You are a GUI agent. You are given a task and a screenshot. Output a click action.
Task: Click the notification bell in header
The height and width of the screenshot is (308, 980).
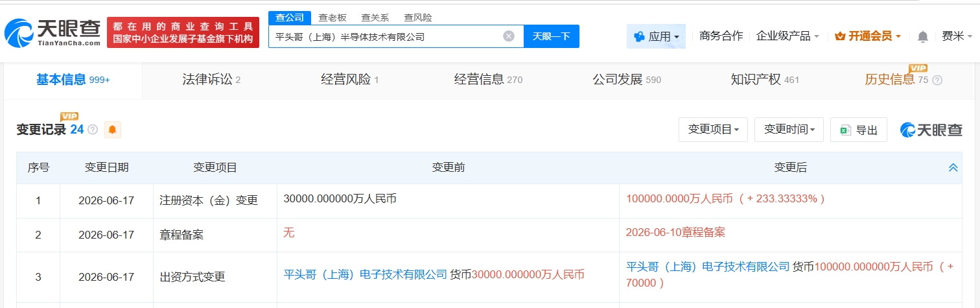click(923, 36)
